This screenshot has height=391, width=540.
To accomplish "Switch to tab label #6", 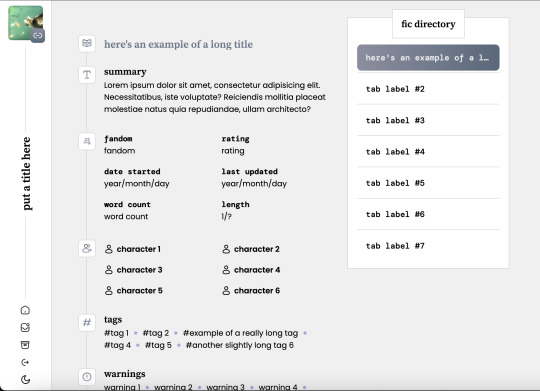I will coord(428,214).
